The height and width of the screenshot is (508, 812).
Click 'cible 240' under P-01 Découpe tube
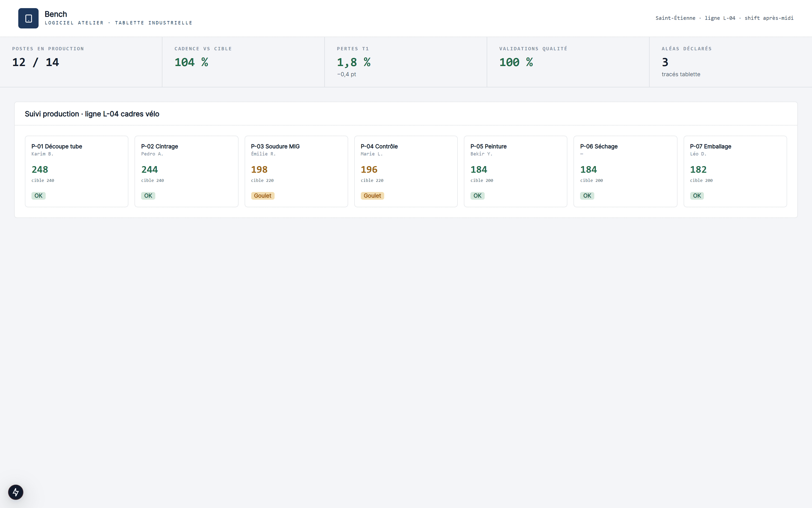tap(43, 180)
